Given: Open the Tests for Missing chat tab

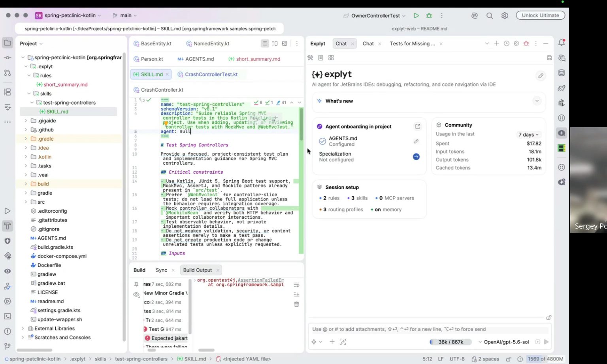Looking at the screenshot, I should [x=412, y=43].
